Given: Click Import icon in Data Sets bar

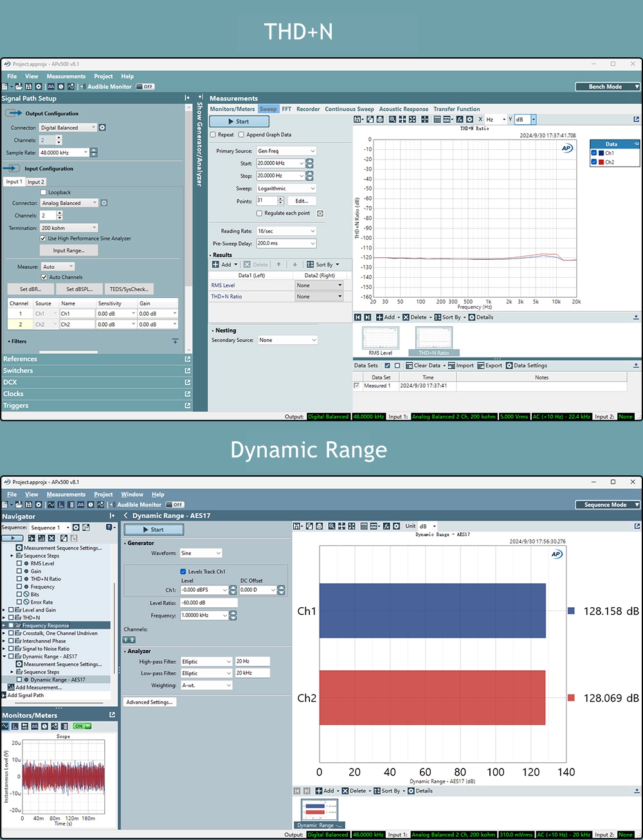Looking at the screenshot, I should (x=451, y=365).
